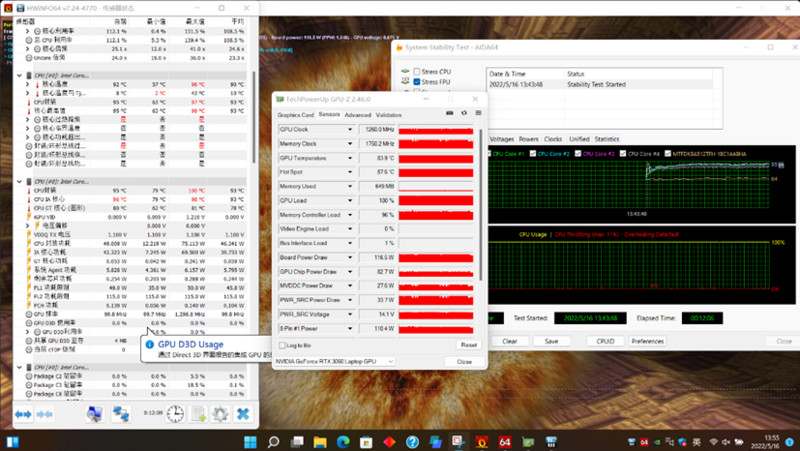Click HWiNFO networked computers icon
This screenshot has width=800, height=451.
point(121,414)
